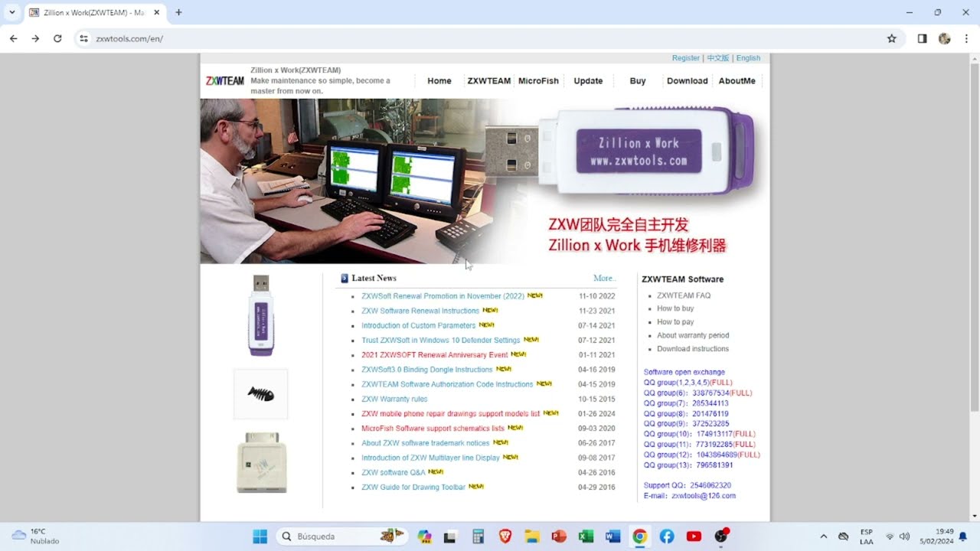Open ZXWSoft3.0 Binding Dongle Instructions news
The image size is (980, 551).
[x=426, y=370]
